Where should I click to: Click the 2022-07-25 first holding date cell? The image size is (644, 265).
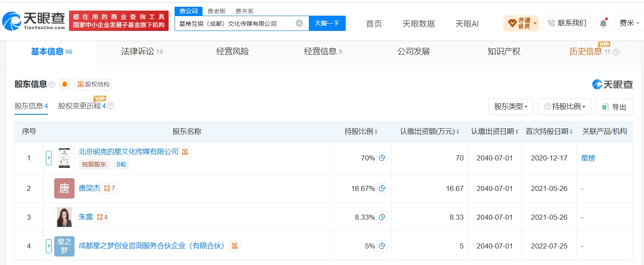(549, 246)
